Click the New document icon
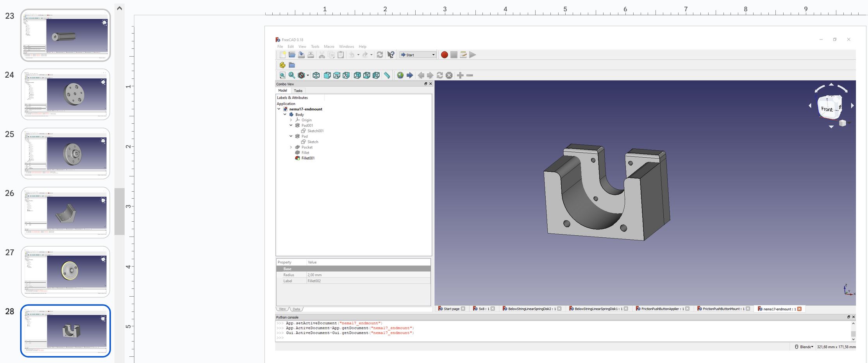 (x=282, y=55)
